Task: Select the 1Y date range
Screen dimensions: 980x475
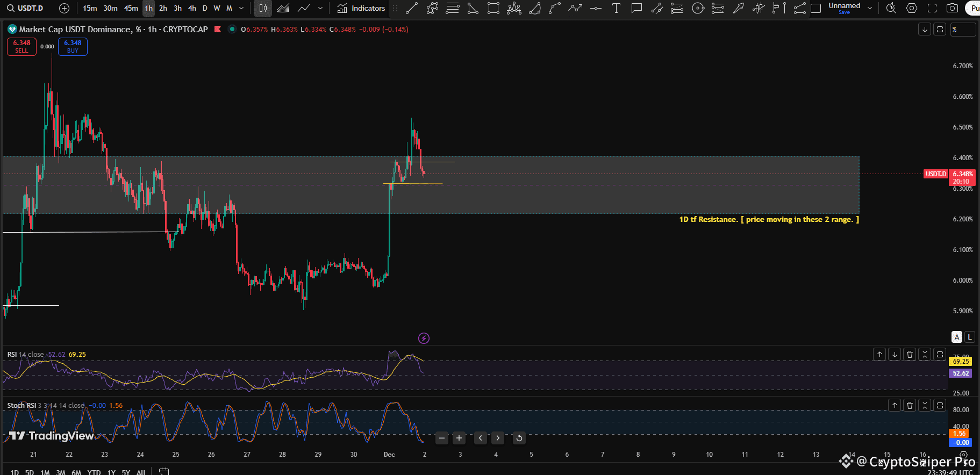Action: pyautogui.click(x=111, y=472)
